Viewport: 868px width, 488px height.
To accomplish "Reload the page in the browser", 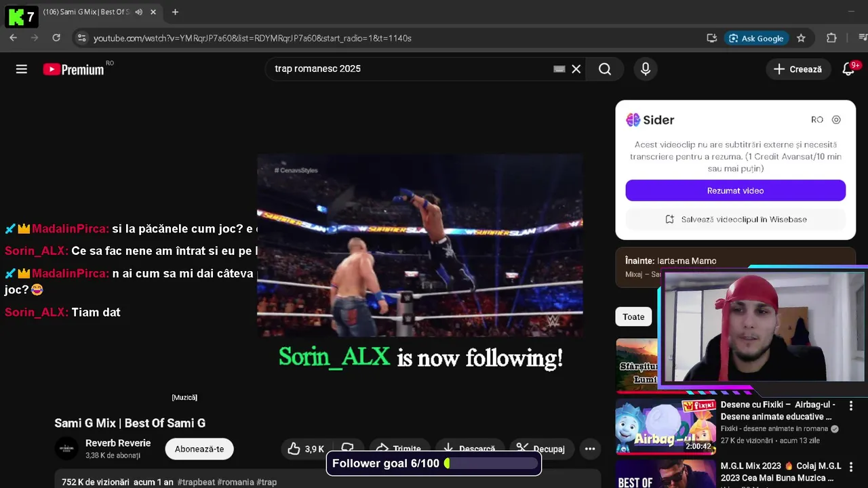I will click(56, 38).
